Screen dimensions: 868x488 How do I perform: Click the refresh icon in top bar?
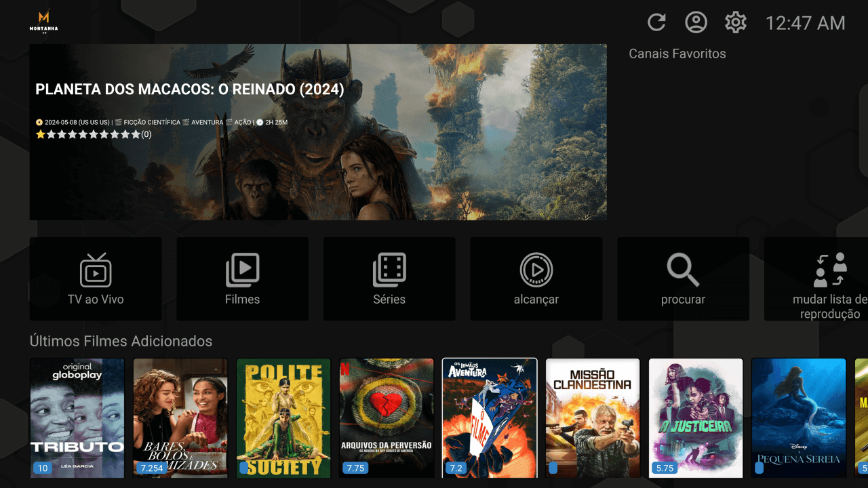click(x=656, y=22)
